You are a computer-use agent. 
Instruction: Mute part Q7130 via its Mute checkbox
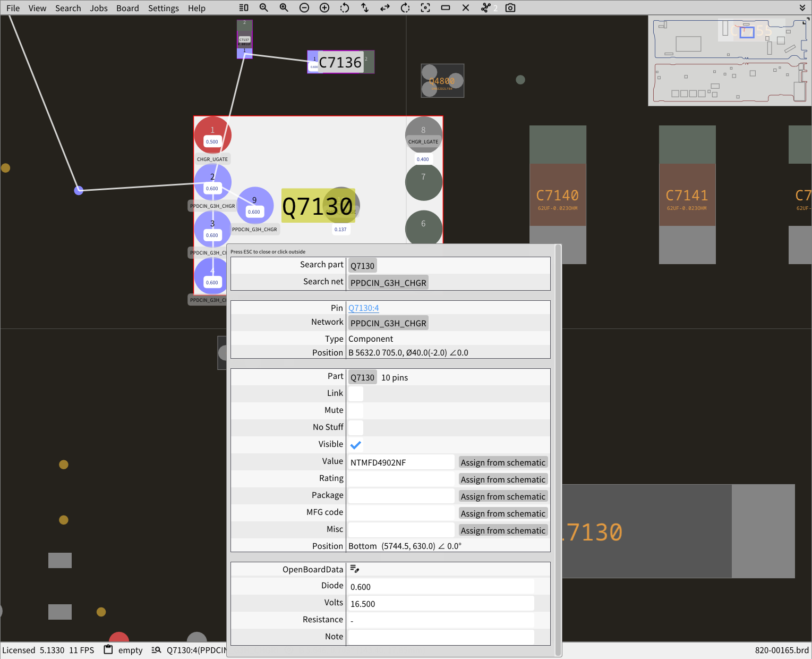[x=355, y=411]
